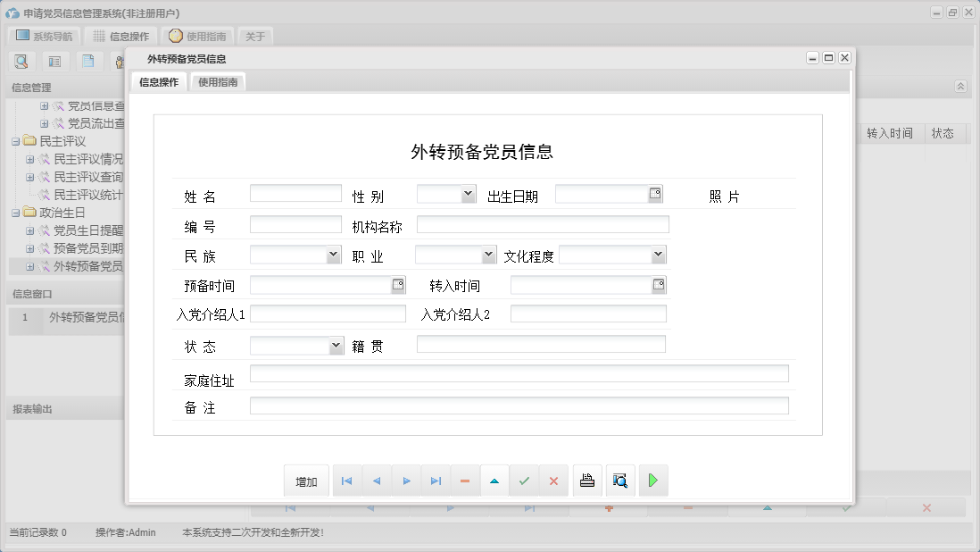Jump to first record with the navigation icon
This screenshot has height=552, width=980.
tap(346, 481)
